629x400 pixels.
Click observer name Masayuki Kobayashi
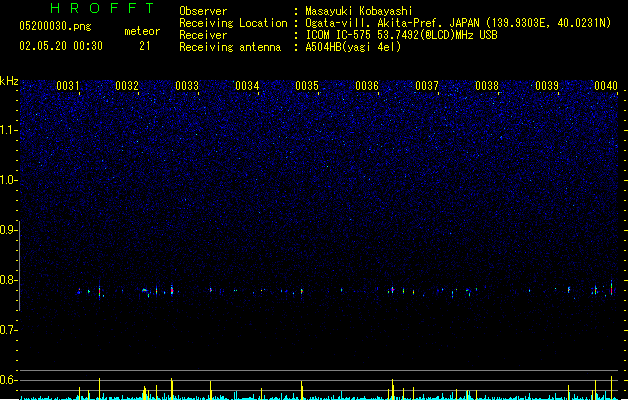359,11
